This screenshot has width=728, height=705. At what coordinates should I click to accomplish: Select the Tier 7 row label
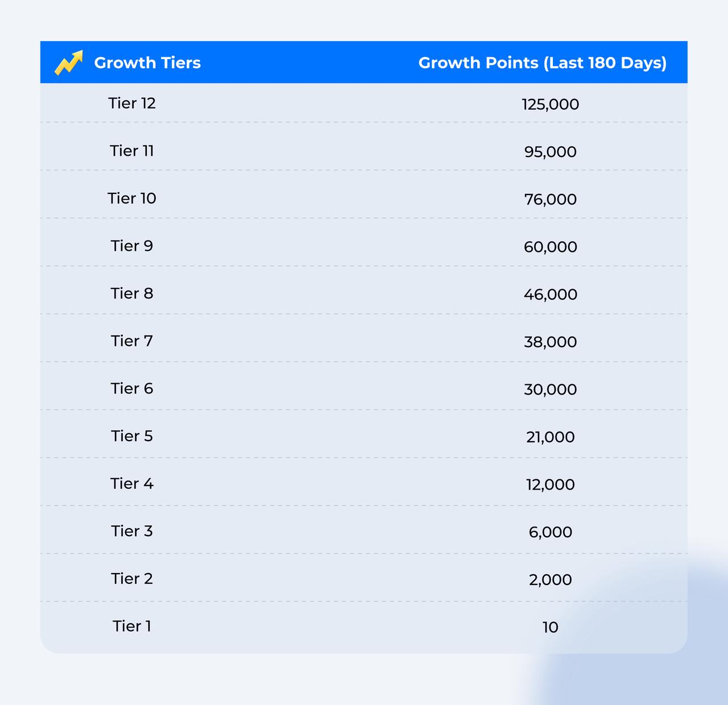pos(132,341)
